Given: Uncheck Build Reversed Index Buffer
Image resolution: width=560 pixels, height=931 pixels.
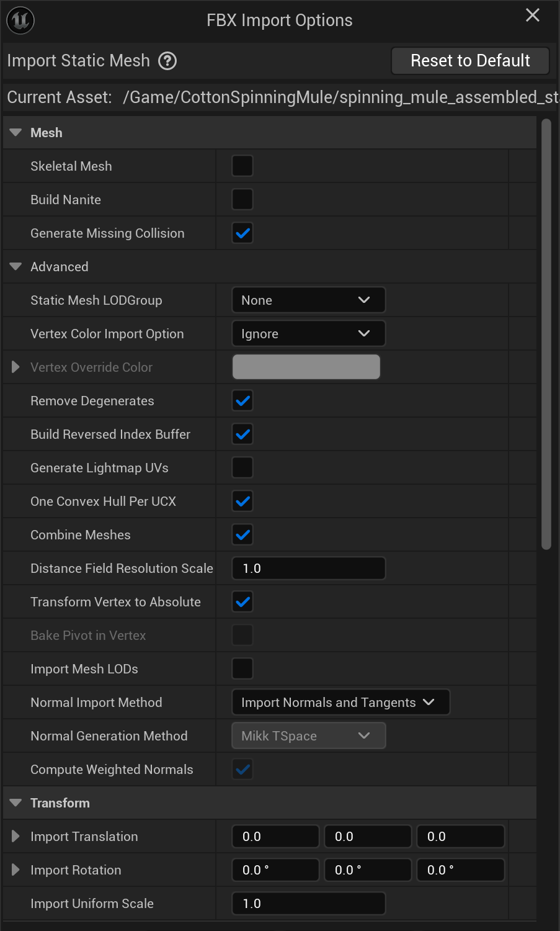Looking at the screenshot, I should coord(242,434).
